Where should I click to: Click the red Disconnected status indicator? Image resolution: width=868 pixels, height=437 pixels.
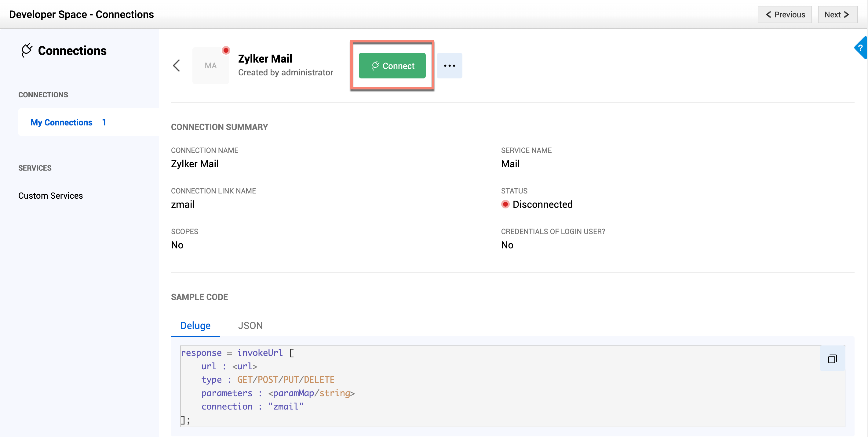pos(505,204)
